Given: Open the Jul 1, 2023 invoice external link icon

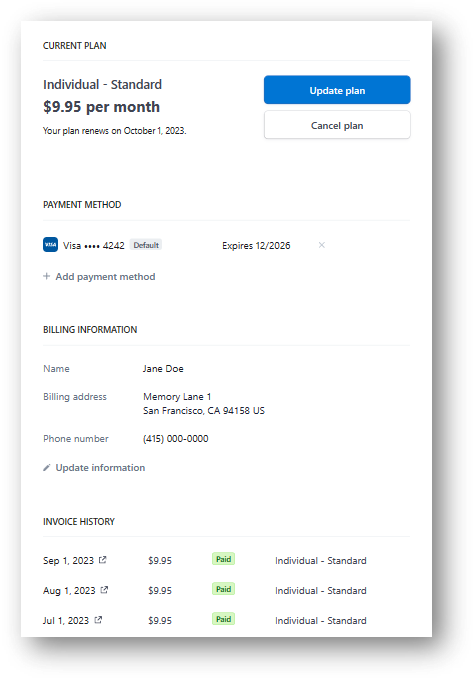Looking at the screenshot, I should point(98,620).
